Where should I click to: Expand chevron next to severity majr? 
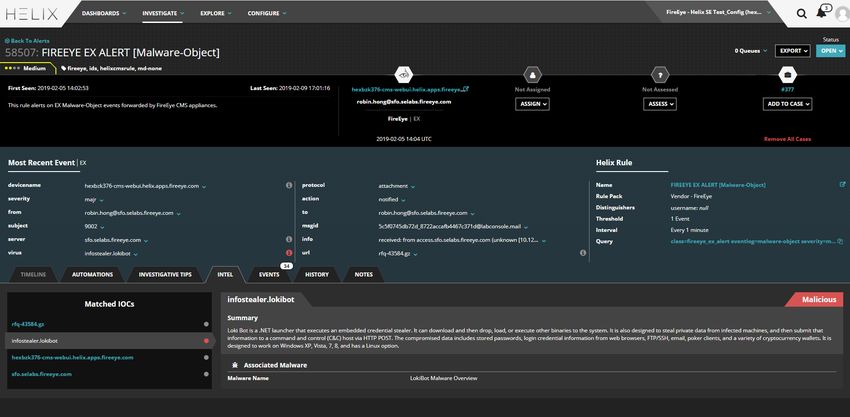coord(101,200)
